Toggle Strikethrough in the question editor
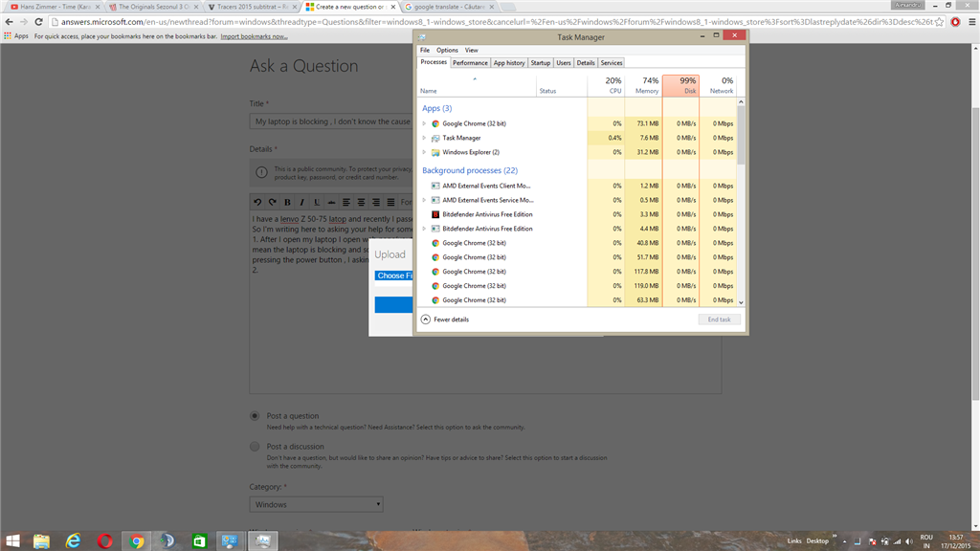This screenshot has height=551, width=980. tap(331, 202)
